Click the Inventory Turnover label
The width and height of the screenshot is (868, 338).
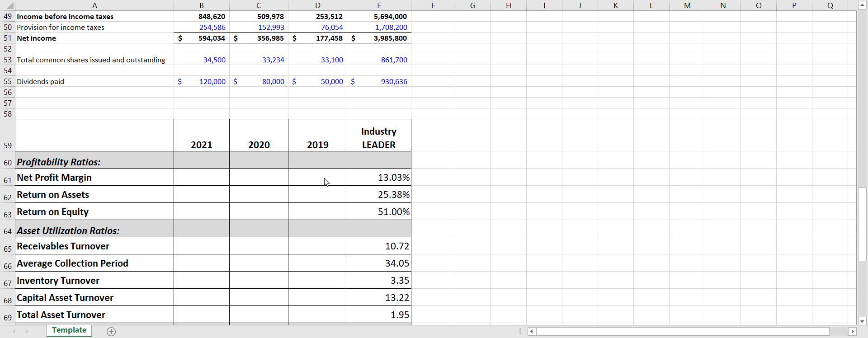pos(58,280)
